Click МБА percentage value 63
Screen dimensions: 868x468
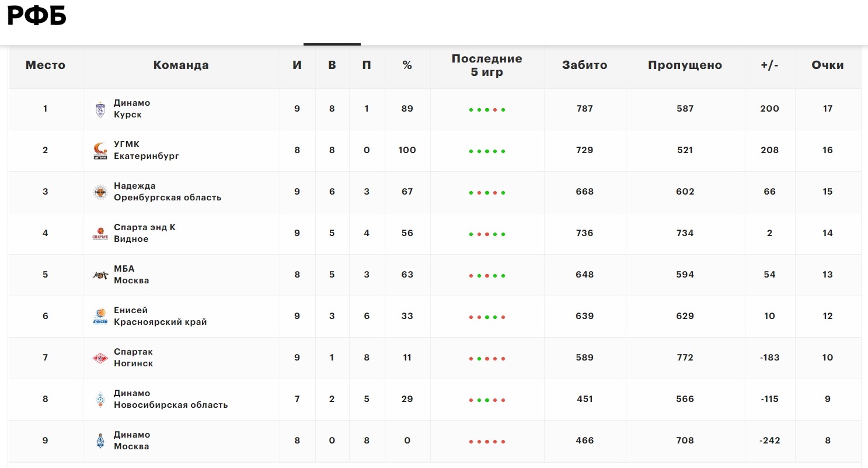click(x=407, y=275)
